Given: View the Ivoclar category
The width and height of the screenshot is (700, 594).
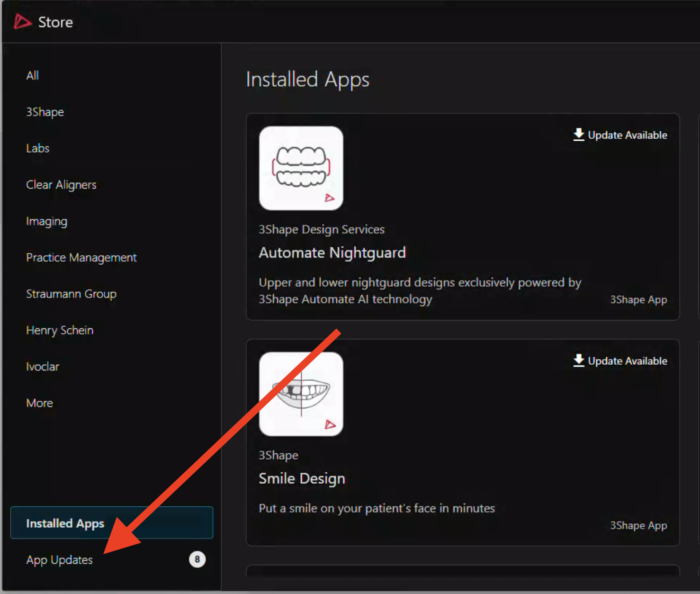Looking at the screenshot, I should click(43, 367).
